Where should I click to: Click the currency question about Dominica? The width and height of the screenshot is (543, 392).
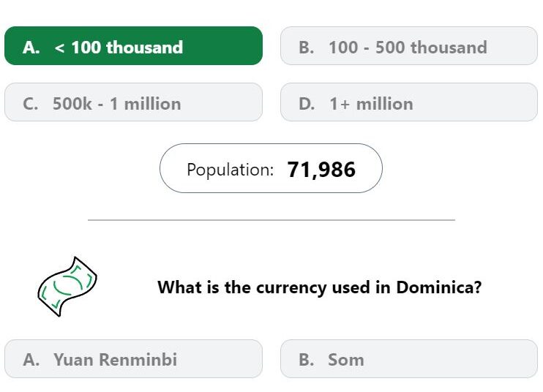coord(319,287)
